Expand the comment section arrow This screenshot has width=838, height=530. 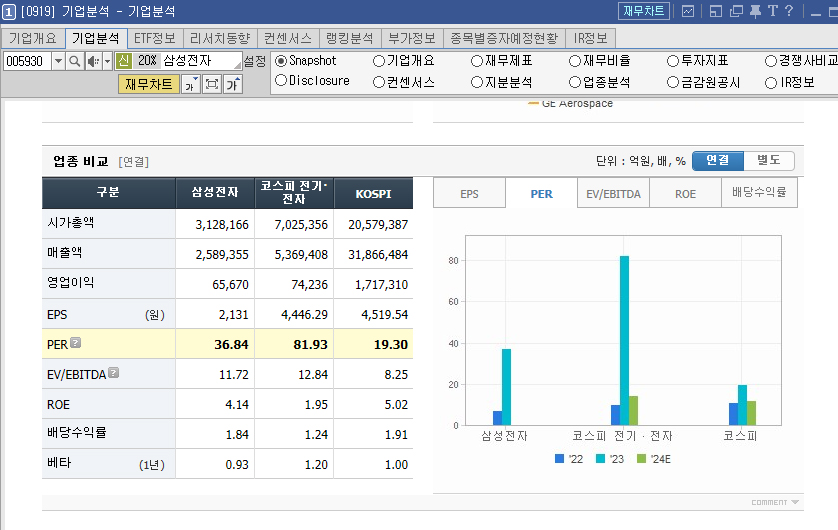[x=795, y=502]
